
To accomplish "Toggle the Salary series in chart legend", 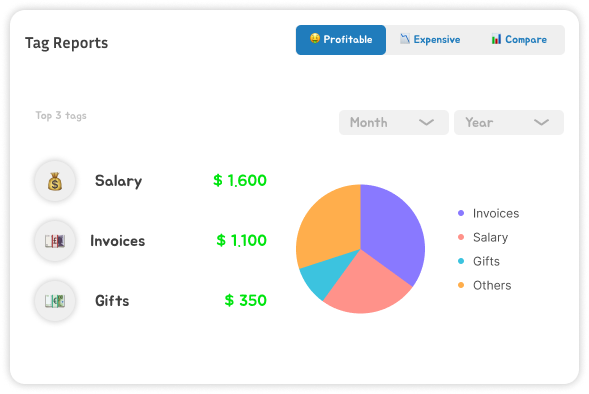I will 483,237.
